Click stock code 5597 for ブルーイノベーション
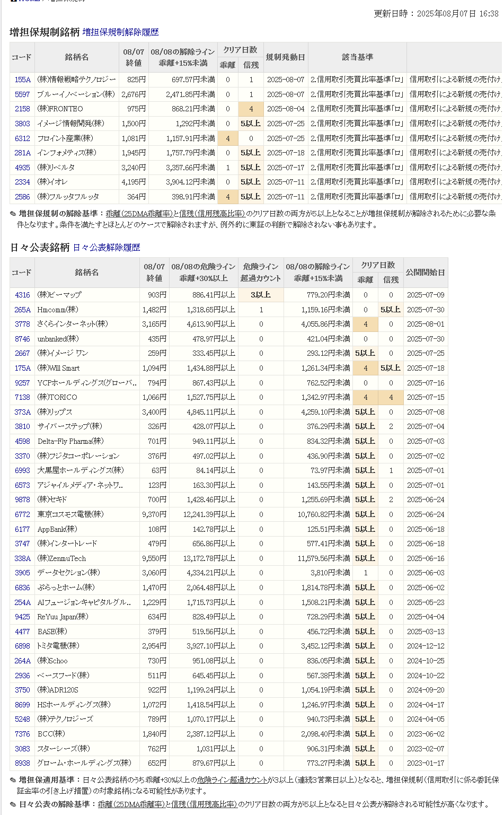The image size is (504, 815). point(22,94)
